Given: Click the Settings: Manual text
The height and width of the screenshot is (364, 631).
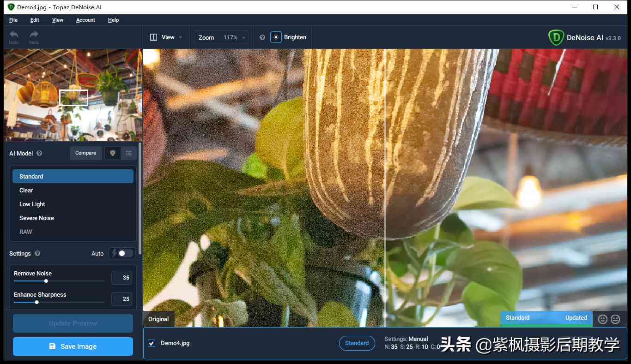Looking at the screenshot, I should [406, 339].
